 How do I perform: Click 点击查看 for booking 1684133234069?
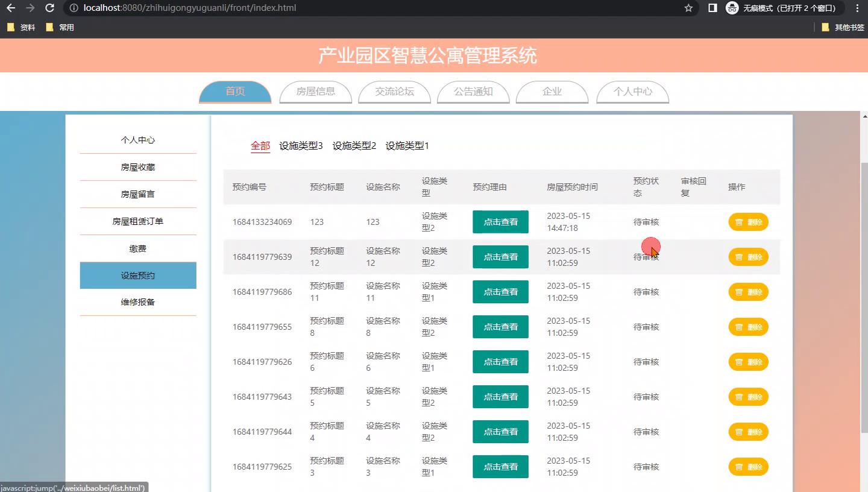tap(500, 222)
